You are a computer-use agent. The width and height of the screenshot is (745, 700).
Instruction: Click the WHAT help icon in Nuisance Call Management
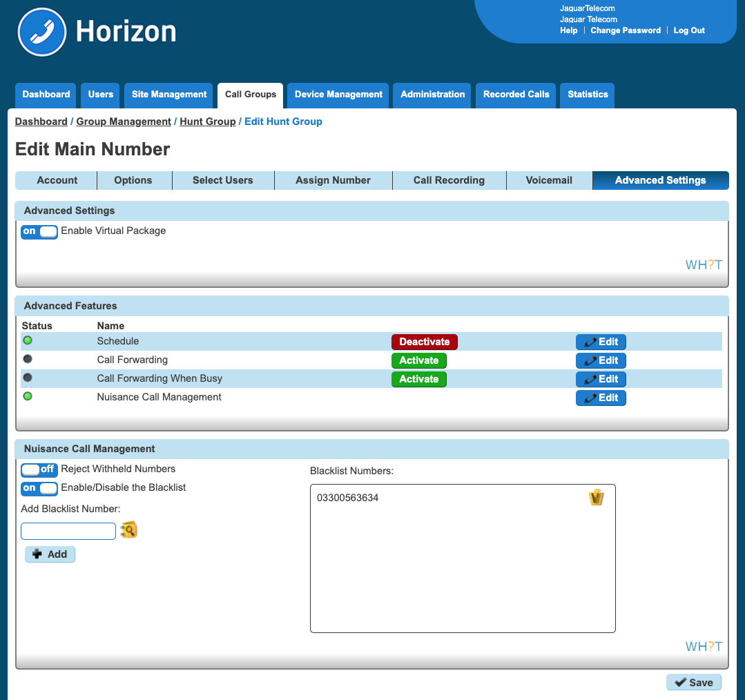coord(704,646)
